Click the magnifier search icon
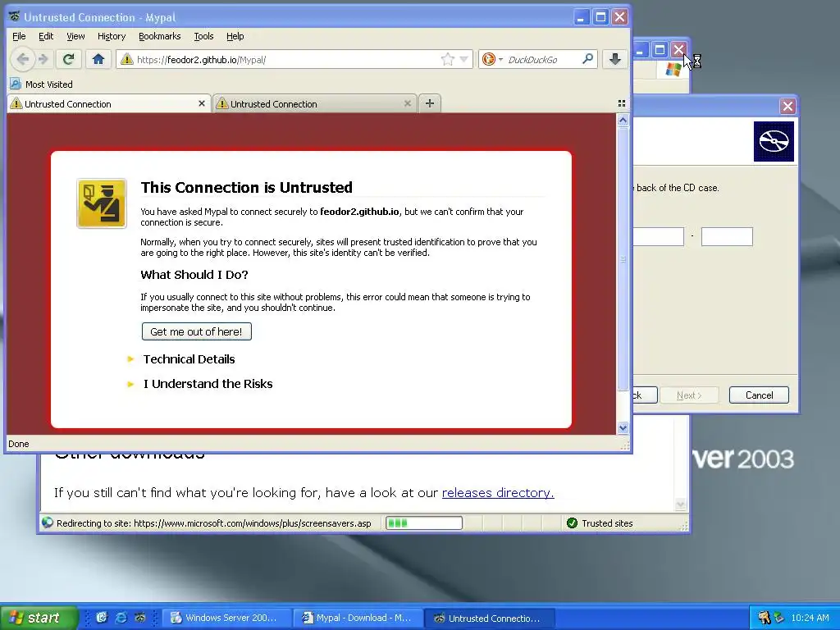The width and height of the screenshot is (840, 630). click(x=587, y=58)
